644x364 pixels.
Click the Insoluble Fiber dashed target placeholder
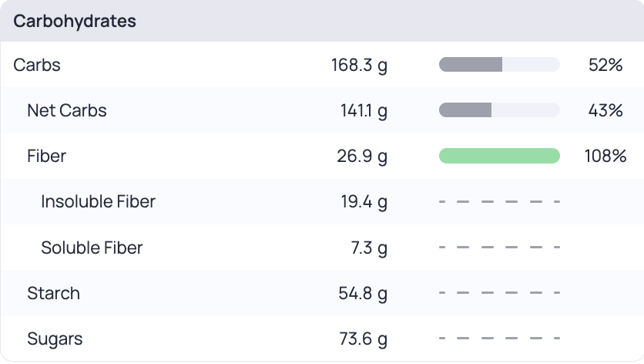click(499, 201)
